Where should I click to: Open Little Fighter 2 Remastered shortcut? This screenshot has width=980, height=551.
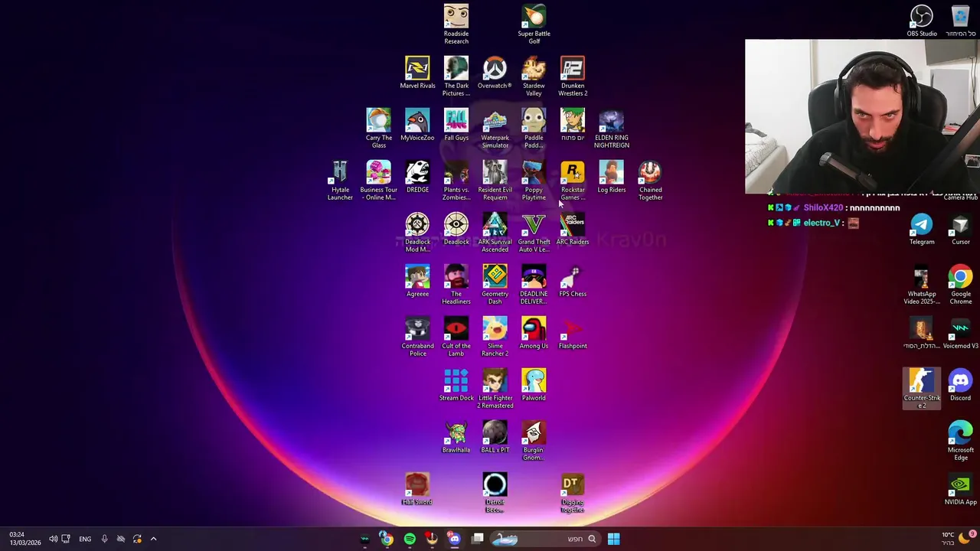tap(495, 388)
